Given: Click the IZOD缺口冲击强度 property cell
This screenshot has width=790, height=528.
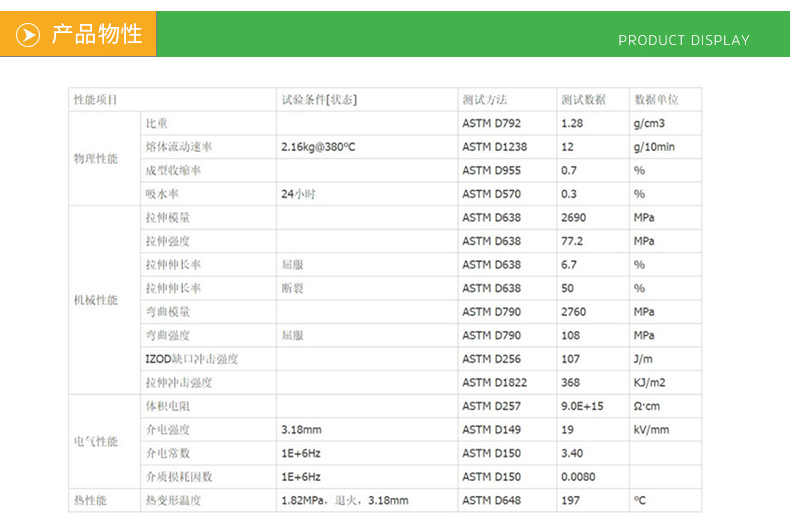Looking at the screenshot, I should tap(208, 359).
